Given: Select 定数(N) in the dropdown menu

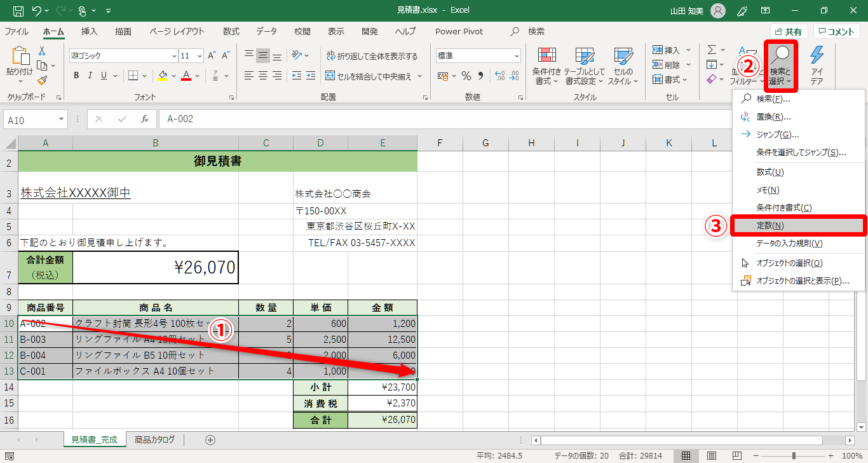Looking at the screenshot, I should point(799,226).
